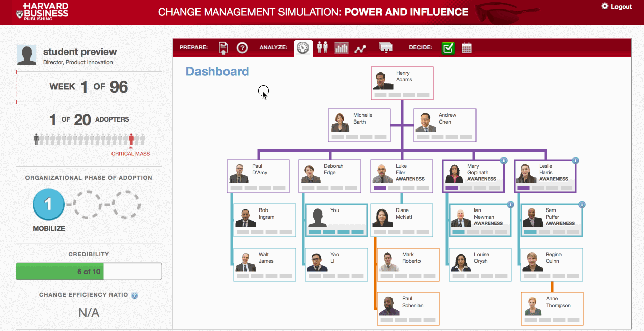Image resolution: width=644 pixels, height=331 pixels.
Task: Click the green Decide checkmark icon
Action: [448, 48]
